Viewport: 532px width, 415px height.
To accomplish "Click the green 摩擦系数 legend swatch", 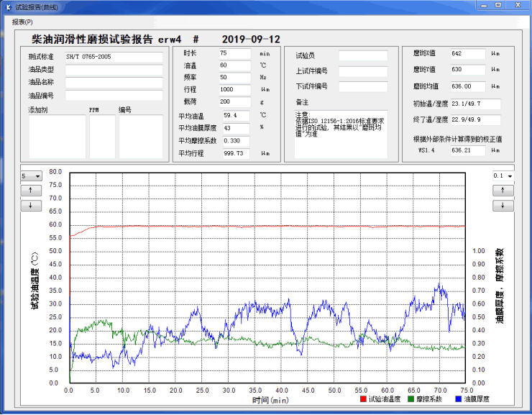I will pos(411,398).
